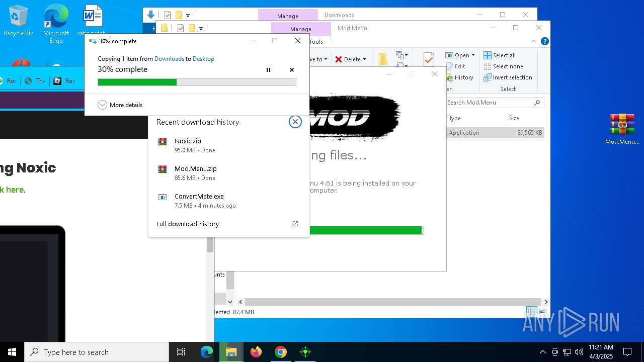The height and width of the screenshot is (362, 644).
Task: Open Mod.Menu.zip from download history
Action: coord(229,173)
